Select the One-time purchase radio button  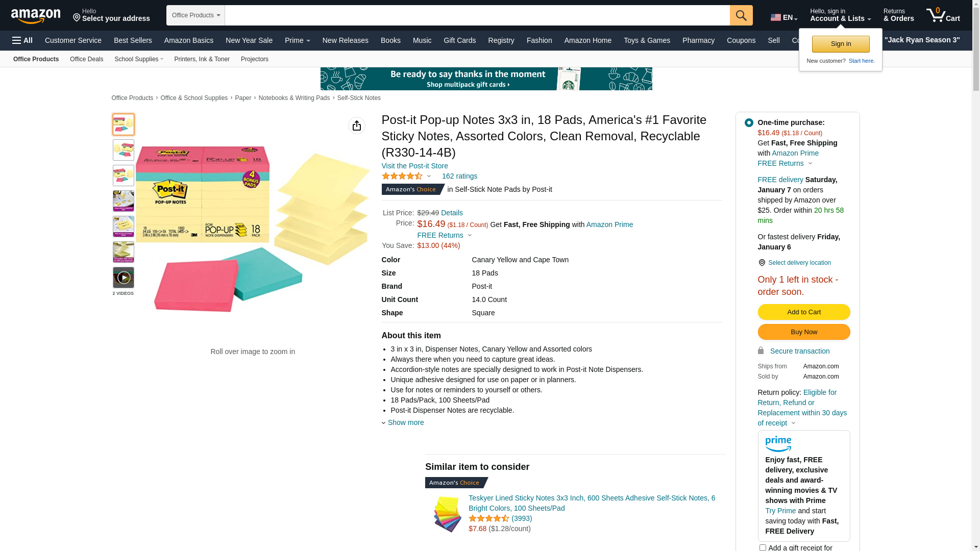[x=749, y=122]
